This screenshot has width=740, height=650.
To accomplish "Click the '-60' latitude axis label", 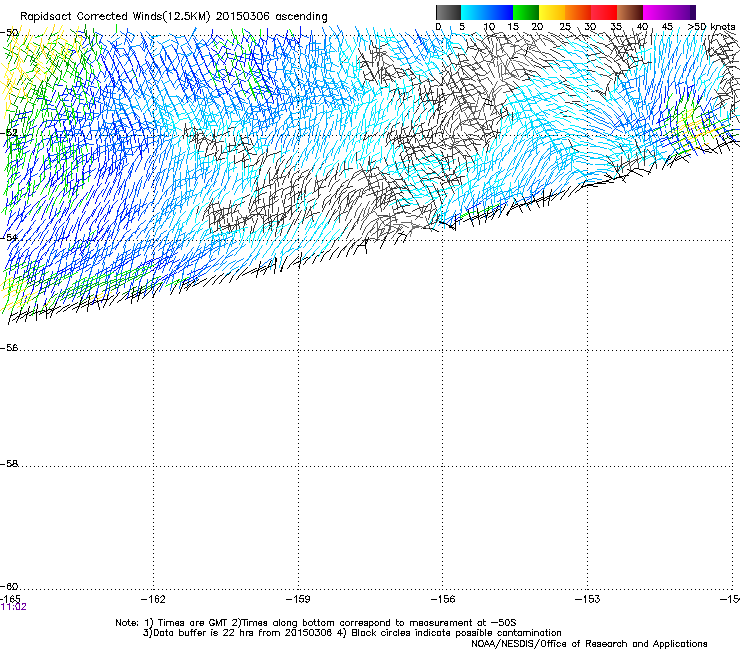I will coord(9,587).
